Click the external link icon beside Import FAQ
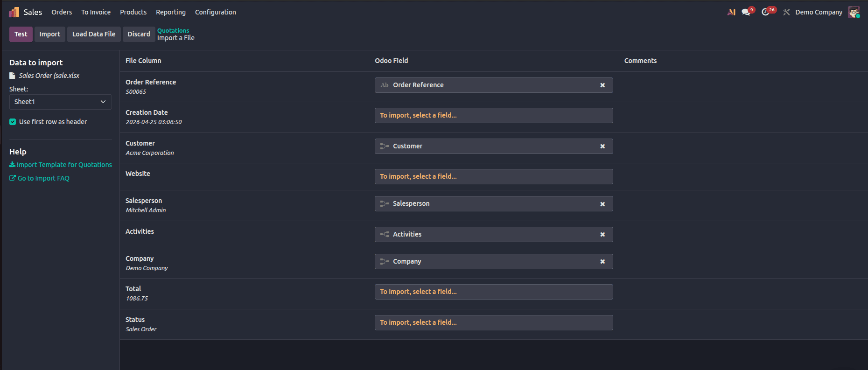Screen dimensions: 868x370 click(x=13, y=178)
